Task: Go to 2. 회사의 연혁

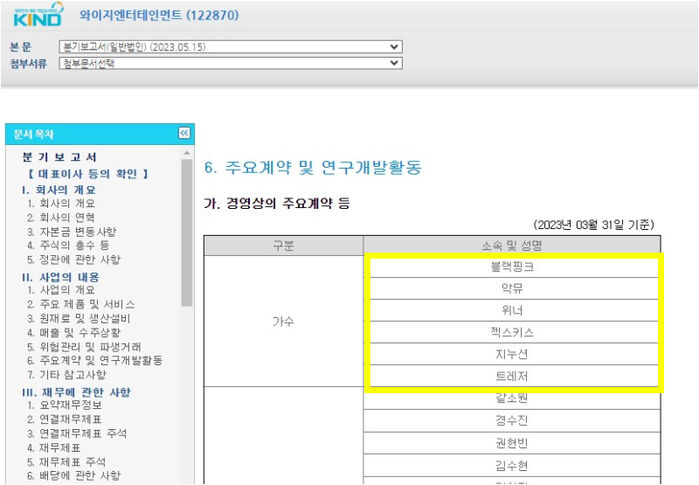Action: 61,218
